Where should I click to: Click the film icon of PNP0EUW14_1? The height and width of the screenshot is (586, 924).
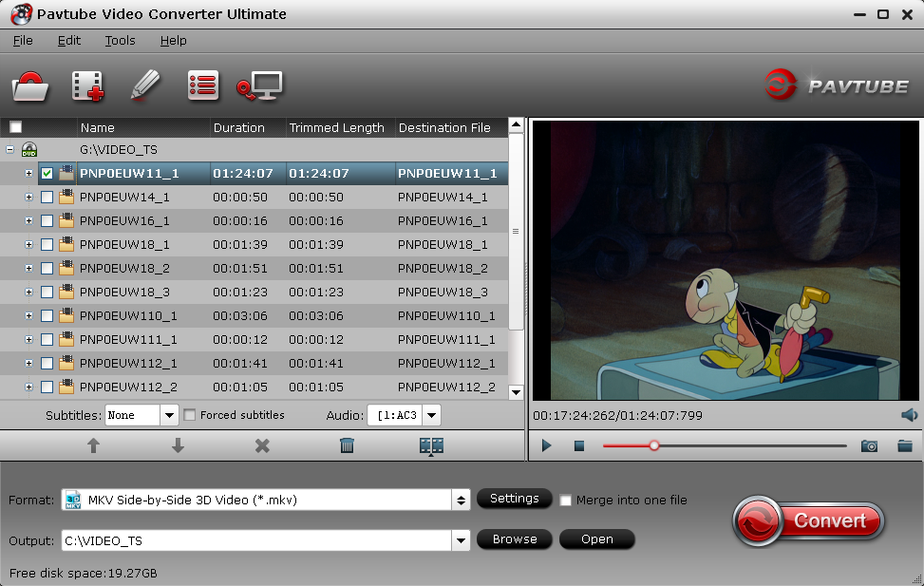[x=66, y=197]
